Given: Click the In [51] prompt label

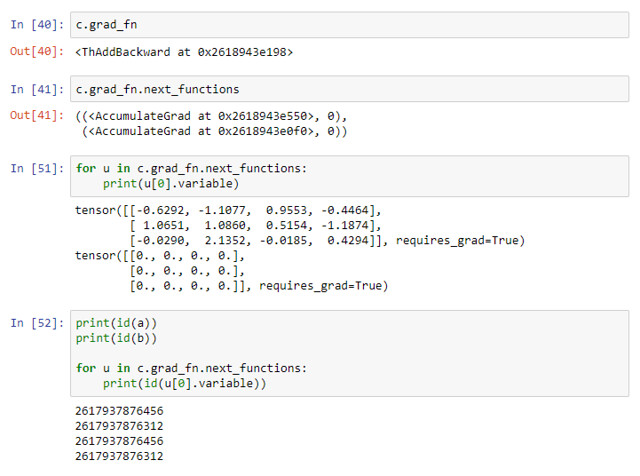Looking at the screenshot, I should click(35, 168).
